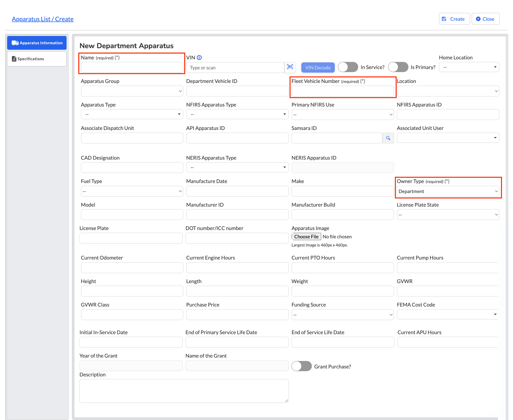This screenshot has width=513, height=420.
Task: Click the VIN barcode scan icon
Action: 290,67
